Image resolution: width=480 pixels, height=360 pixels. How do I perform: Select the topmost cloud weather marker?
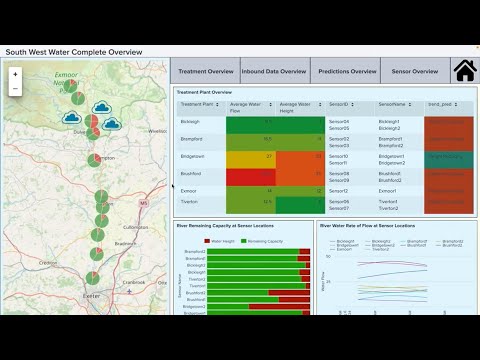[102, 107]
